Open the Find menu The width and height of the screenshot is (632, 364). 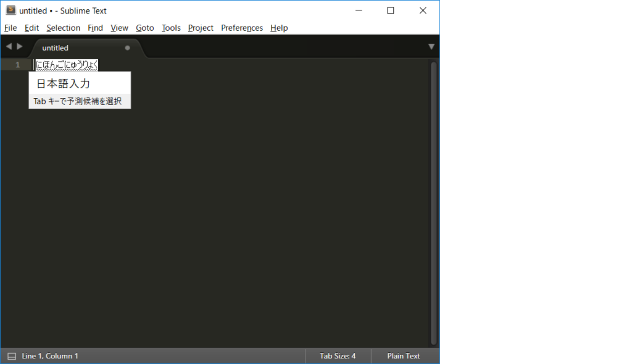(x=95, y=28)
